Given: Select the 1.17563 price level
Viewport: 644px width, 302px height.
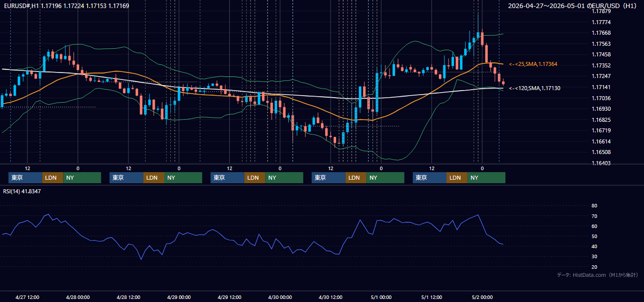Looking at the screenshot, I should point(601,44).
